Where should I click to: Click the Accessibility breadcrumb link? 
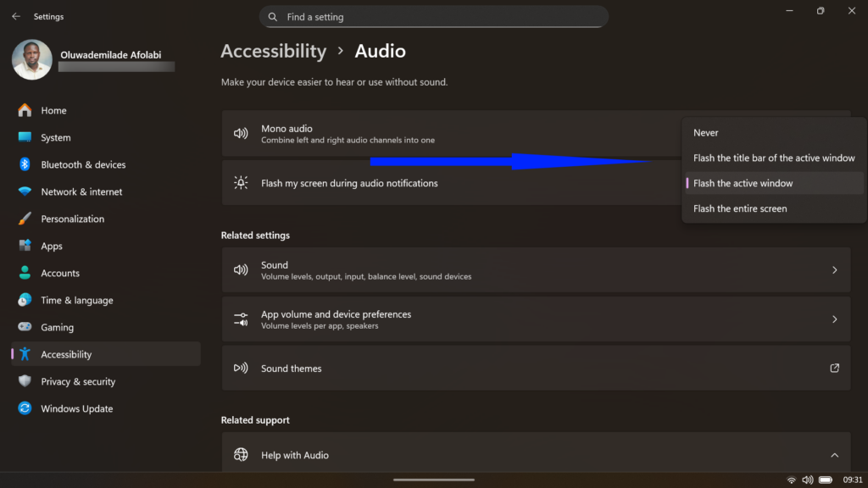pos(273,51)
